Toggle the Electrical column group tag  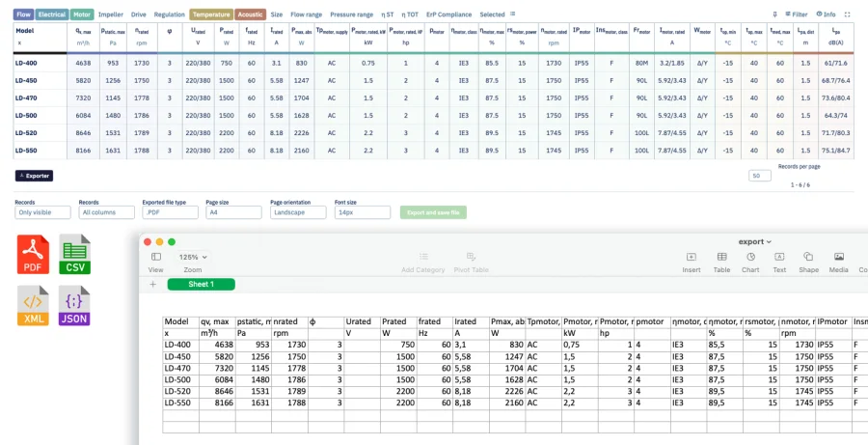pos(52,14)
